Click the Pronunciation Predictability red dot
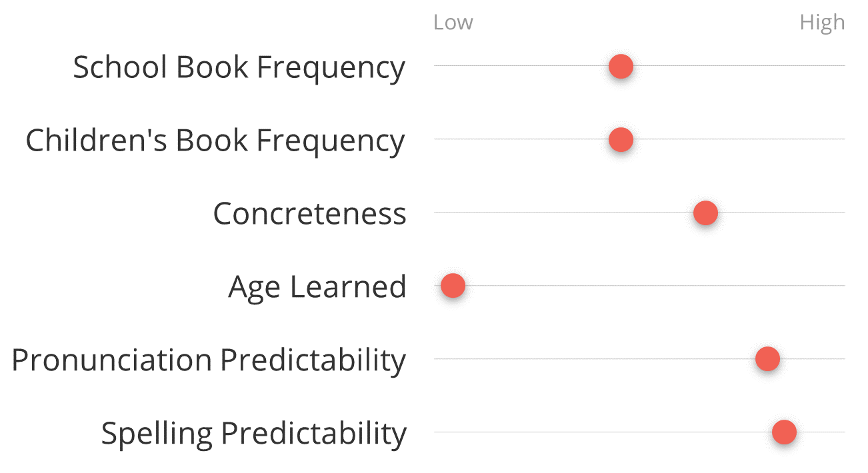 pyautogui.click(x=767, y=359)
